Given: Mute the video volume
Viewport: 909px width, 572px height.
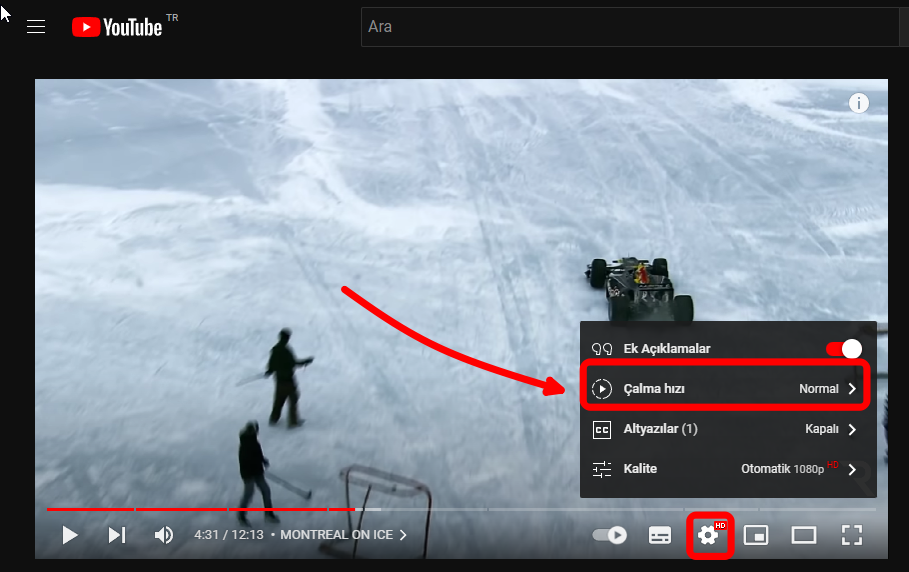Looking at the screenshot, I should click(x=163, y=535).
